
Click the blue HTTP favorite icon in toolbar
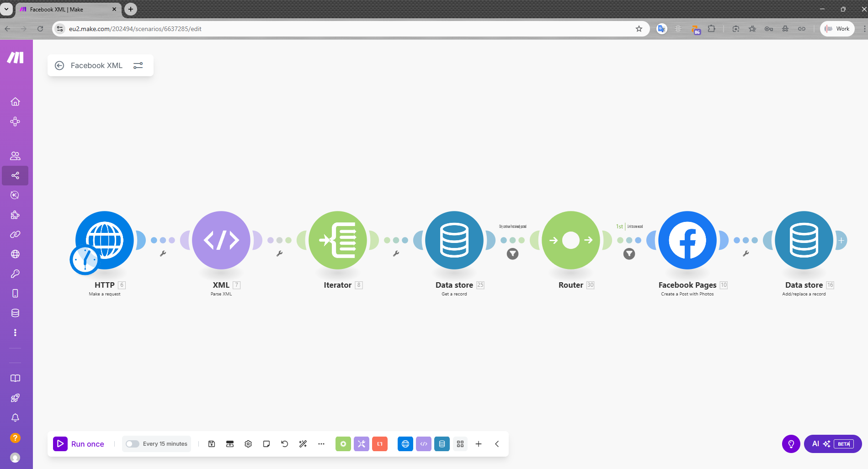(x=405, y=444)
